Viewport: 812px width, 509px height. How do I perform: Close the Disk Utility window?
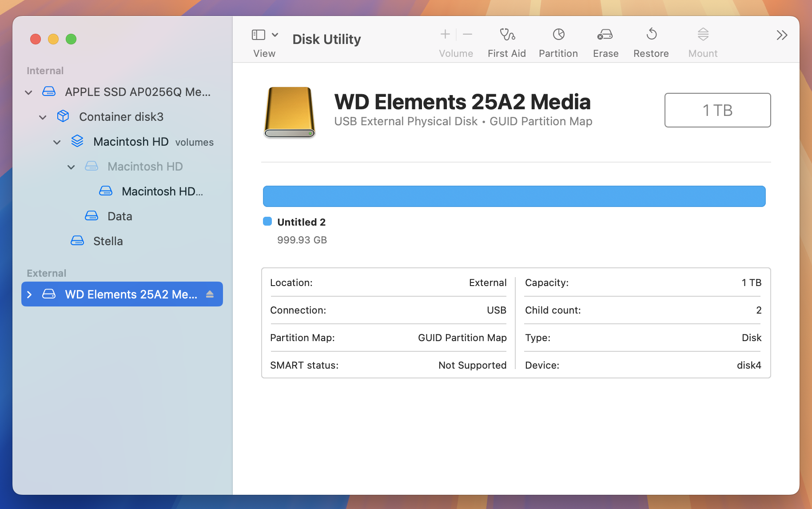[x=36, y=39]
